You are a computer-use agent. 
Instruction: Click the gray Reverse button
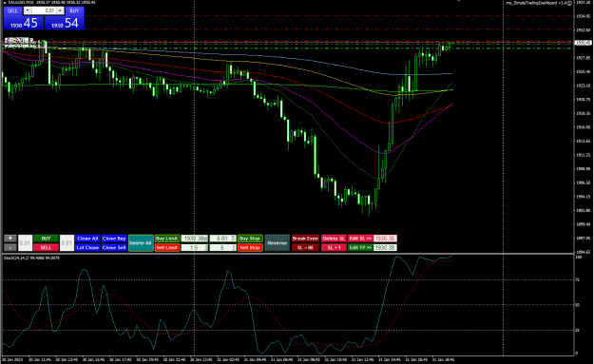click(278, 242)
